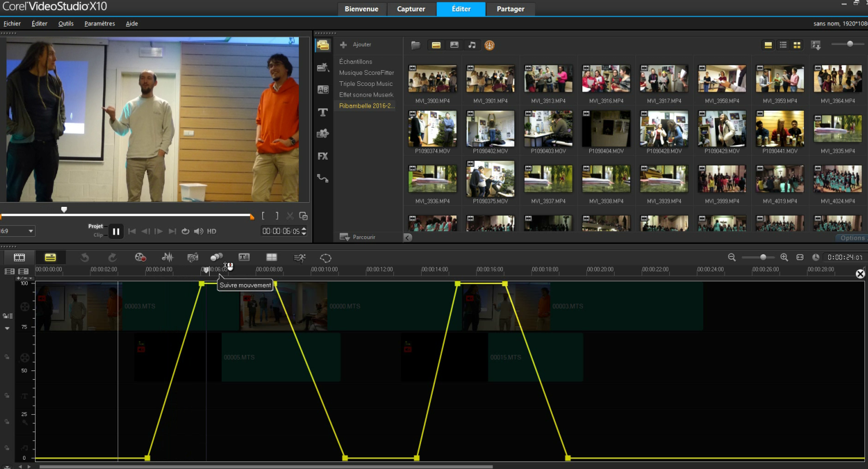Switch to Timeline view

[x=51, y=258]
